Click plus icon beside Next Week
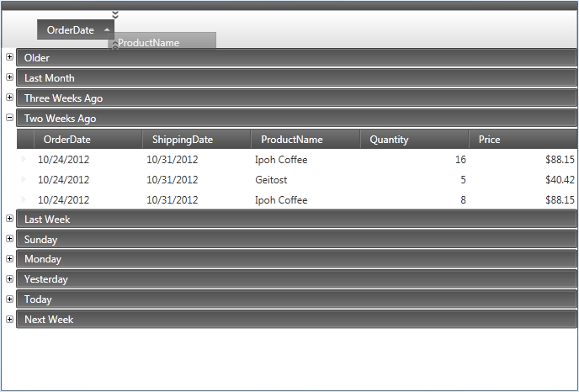Image resolution: width=579 pixels, height=392 pixels. coord(9,319)
